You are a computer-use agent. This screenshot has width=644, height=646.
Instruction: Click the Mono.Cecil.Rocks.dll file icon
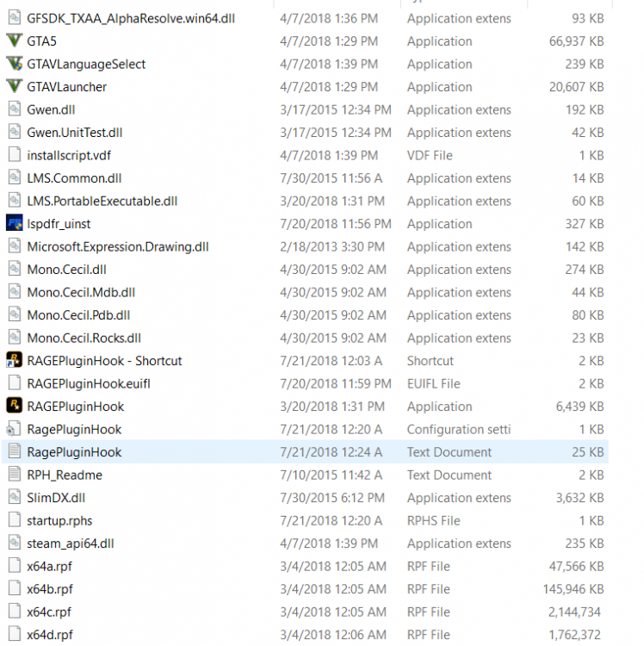click(x=15, y=338)
